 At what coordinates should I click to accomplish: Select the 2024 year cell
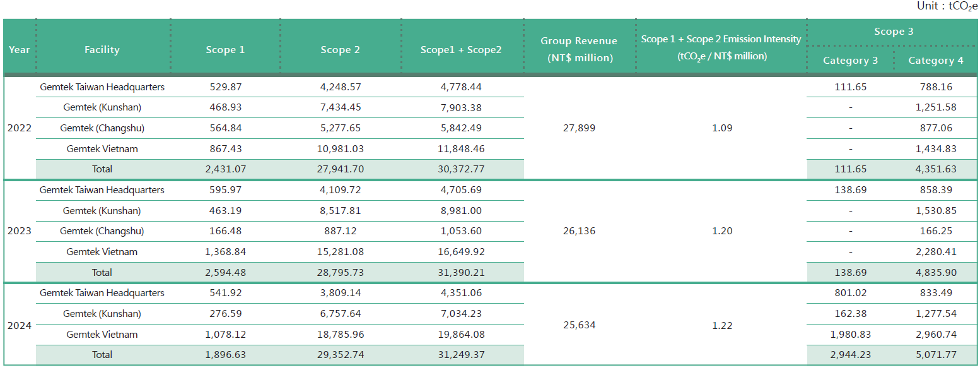[x=20, y=325]
